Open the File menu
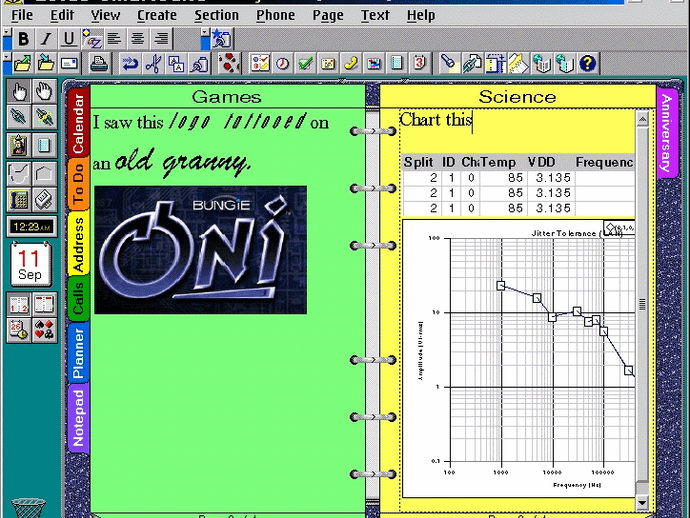Viewport: 690px width, 518px height. coord(22,15)
